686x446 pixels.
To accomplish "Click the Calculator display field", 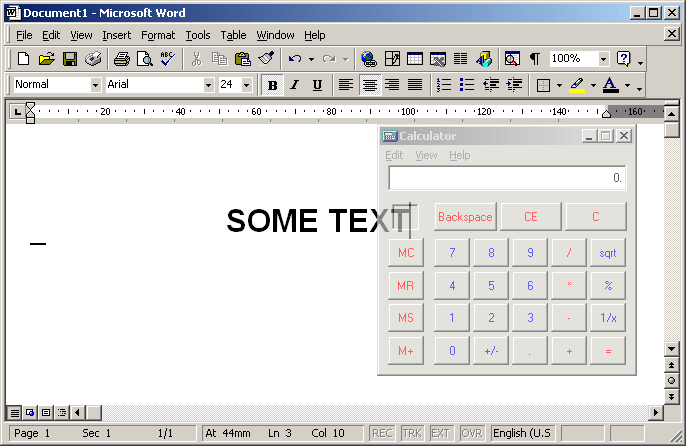I will [x=507, y=178].
